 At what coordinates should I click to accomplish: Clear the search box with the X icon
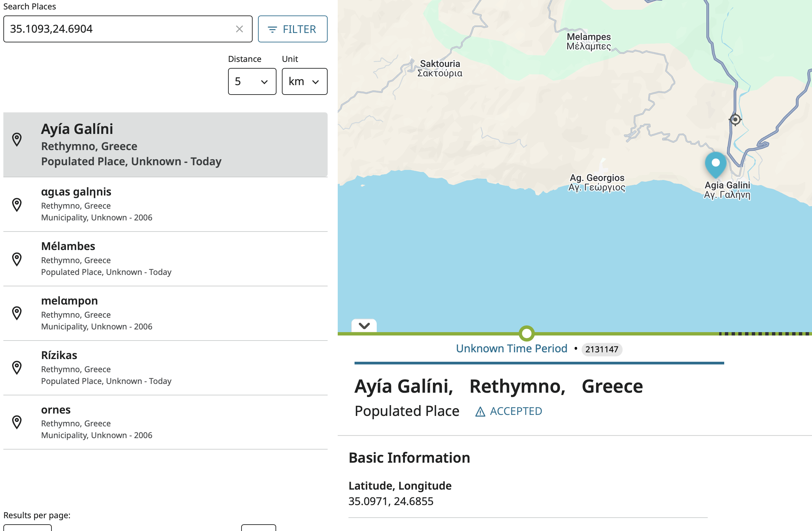tap(239, 29)
